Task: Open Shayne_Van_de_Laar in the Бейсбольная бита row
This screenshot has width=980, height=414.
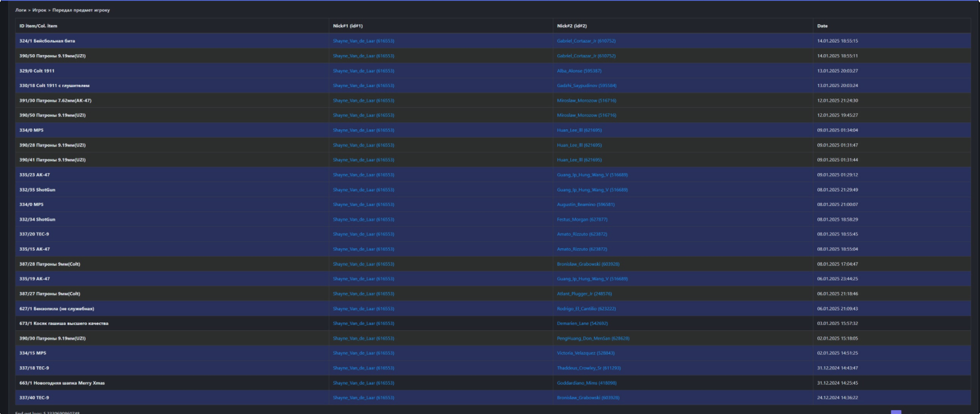Action: 363,41
